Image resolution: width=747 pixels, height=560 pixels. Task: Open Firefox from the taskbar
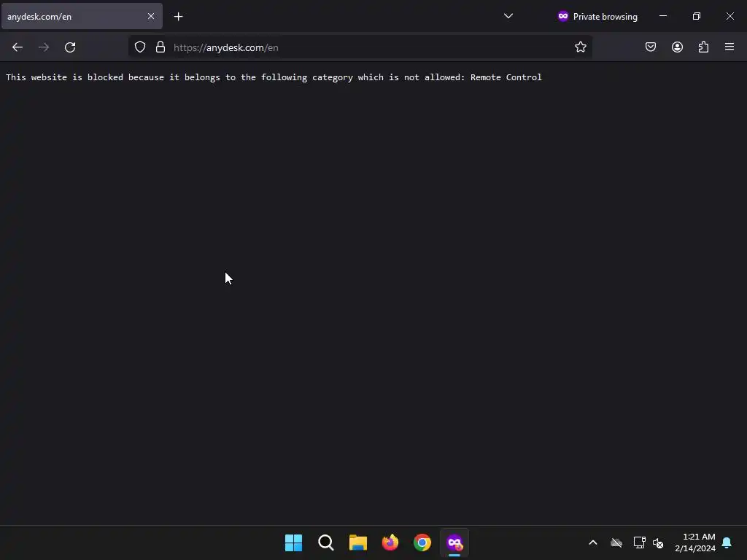[x=390, y=542]
